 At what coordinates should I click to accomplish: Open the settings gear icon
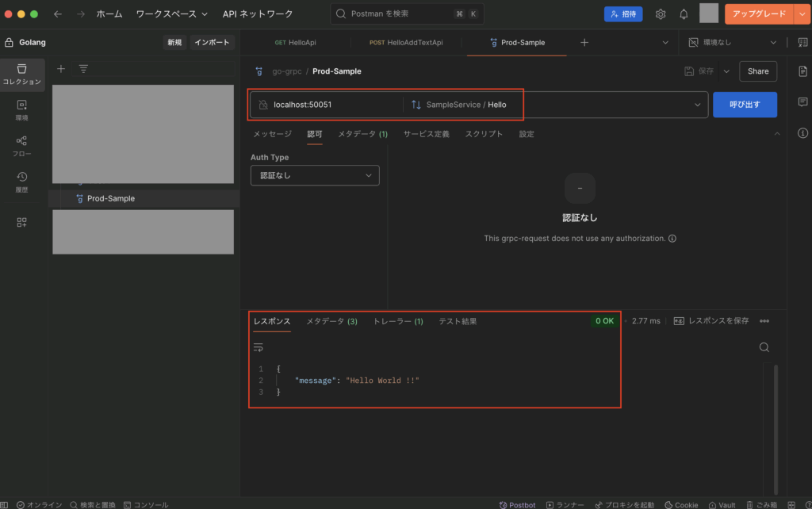click(x=661, y=14)
